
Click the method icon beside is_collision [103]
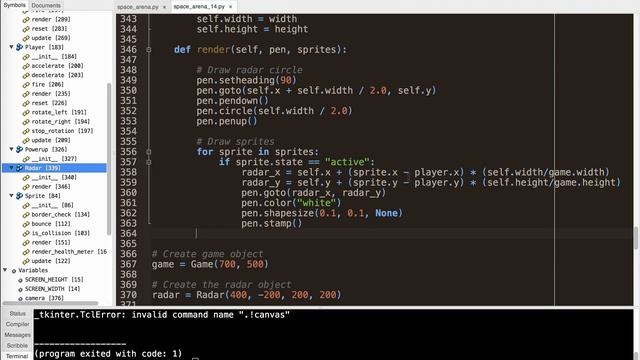click(26, 233)
